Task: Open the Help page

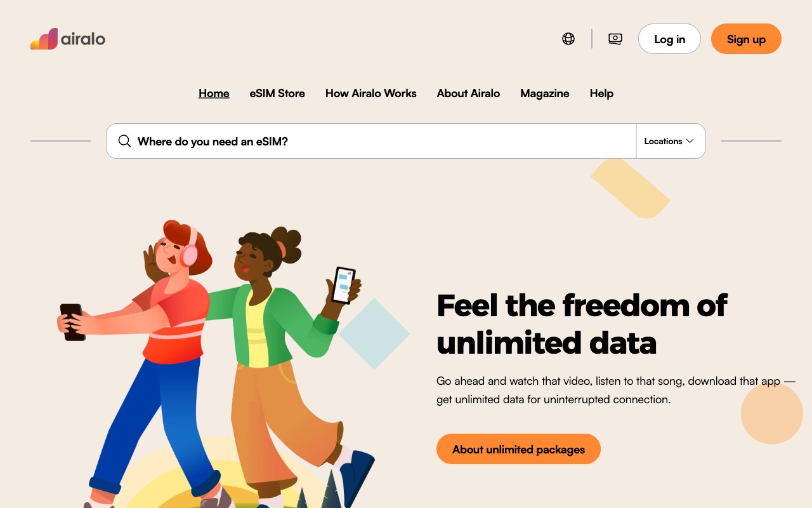Action: (x=601, y=93)
